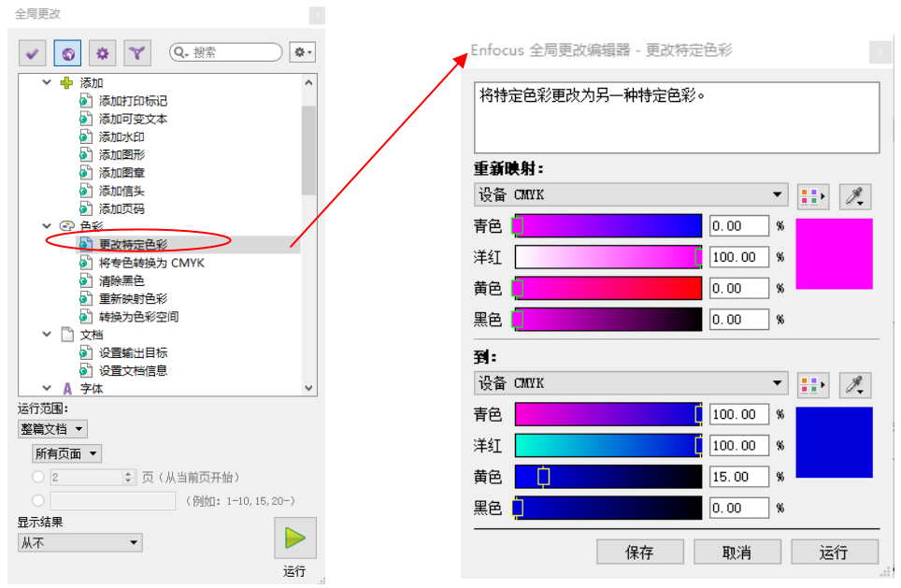Click the 保存 button
Image resolution: width=901 pixels, height=588 pixels.
pos(639,552)
